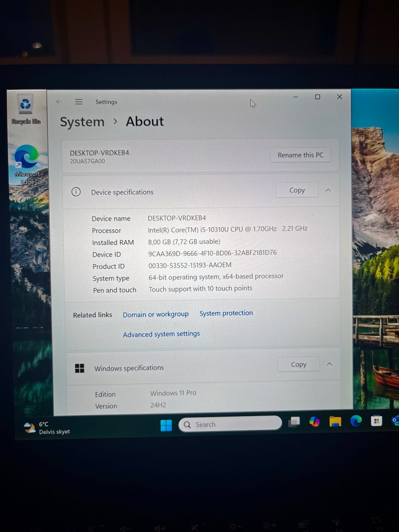
Task: Go back using the Settings back arrow
Action: 59,102
